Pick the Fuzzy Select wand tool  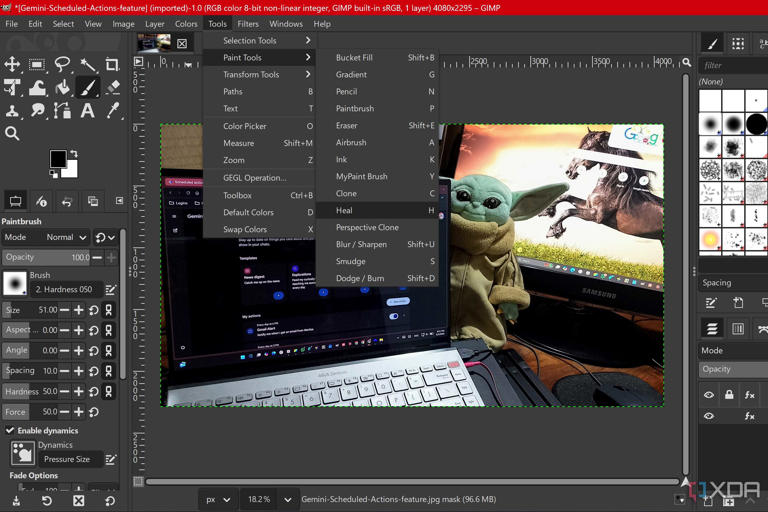pyautogui.click(x=88, y=64)
